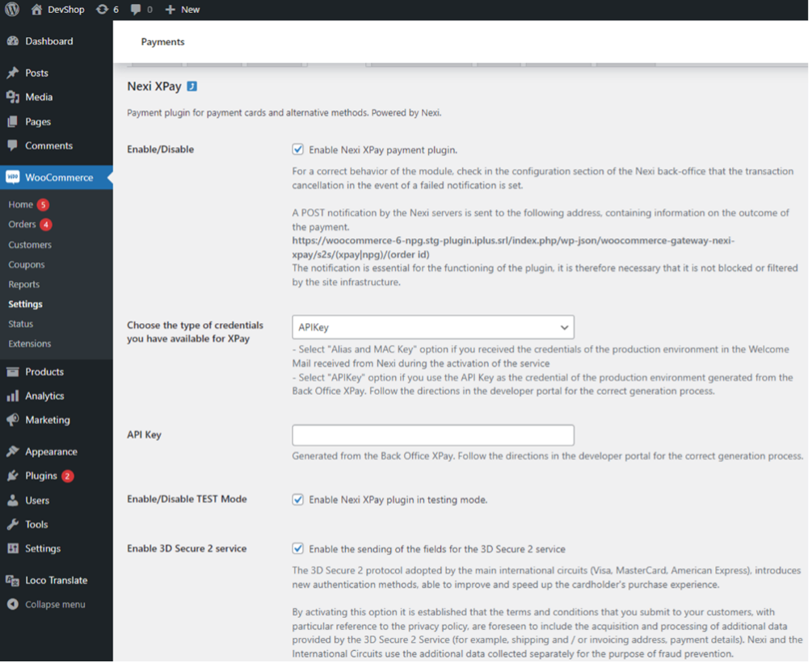
Task: Open WooCommerce Home submenu item
Action: tap(21, 204)
